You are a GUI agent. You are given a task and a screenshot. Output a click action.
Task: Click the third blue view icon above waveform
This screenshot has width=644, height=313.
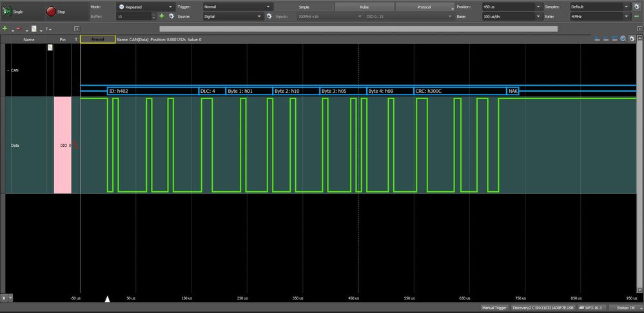click(615, 39)
